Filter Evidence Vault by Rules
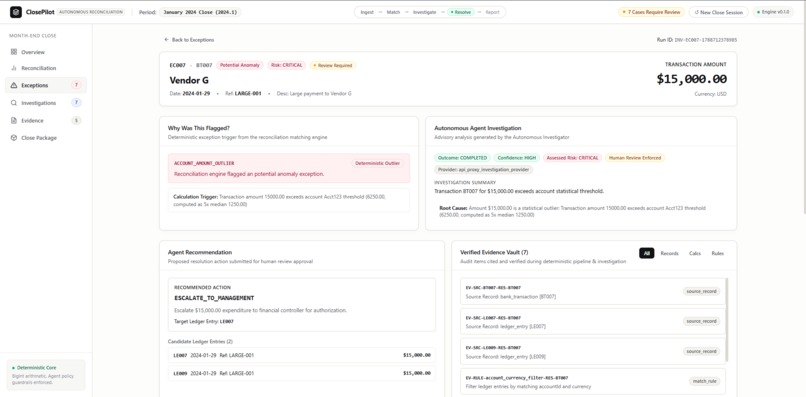The height and width of the screenshot is (397, 806). (718, 253)
